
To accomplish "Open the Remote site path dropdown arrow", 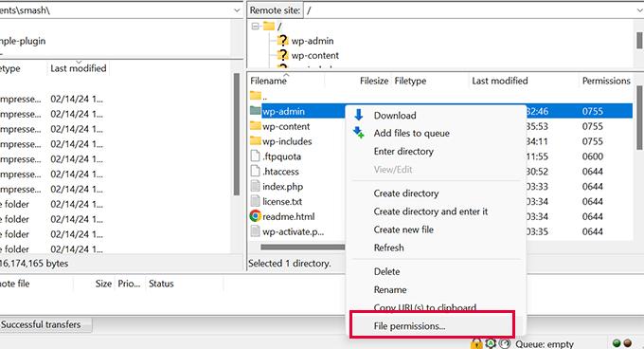I will tap(640, 10).
